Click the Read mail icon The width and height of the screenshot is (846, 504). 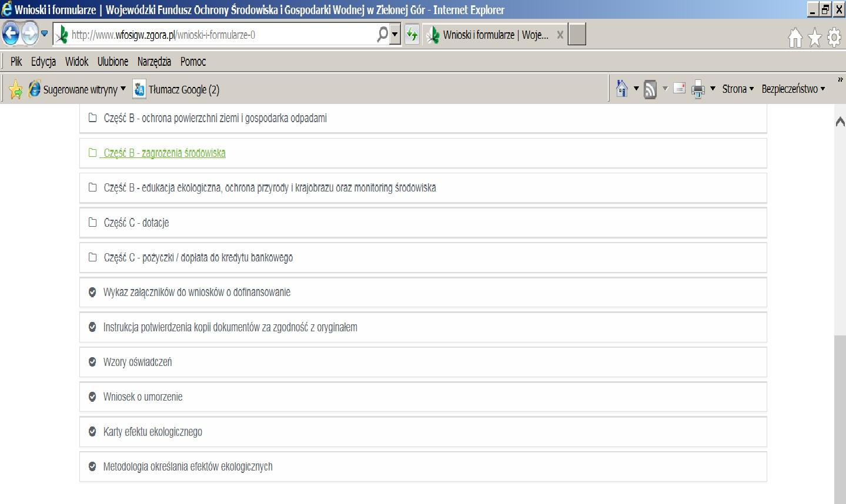[680, 89]
